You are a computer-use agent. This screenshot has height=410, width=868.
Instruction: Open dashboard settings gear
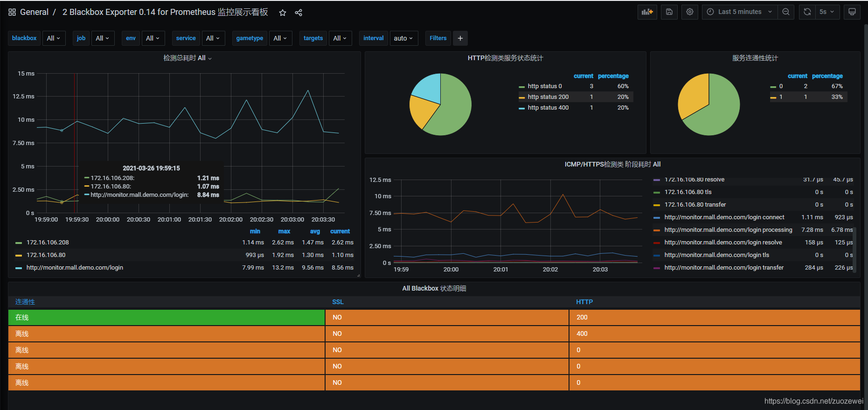tap(690, 12)
